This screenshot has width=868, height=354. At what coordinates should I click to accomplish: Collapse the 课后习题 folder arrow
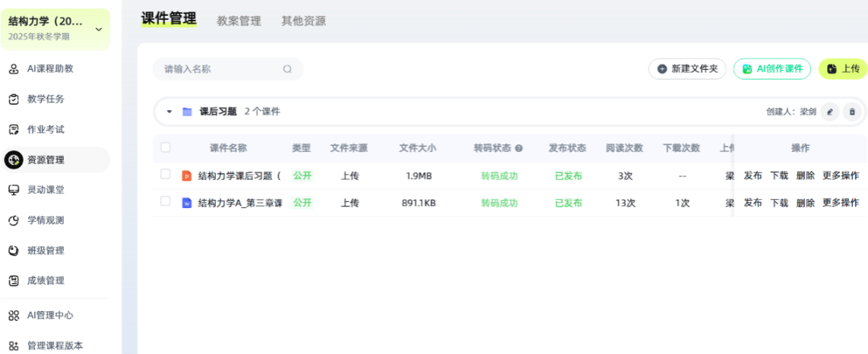coord(169,112)
